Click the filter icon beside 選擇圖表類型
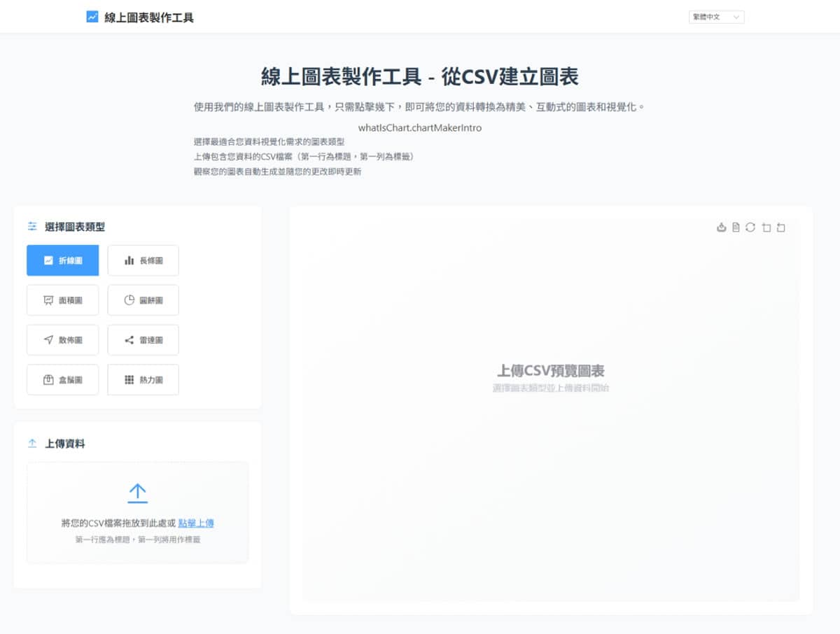 [31, 226]
